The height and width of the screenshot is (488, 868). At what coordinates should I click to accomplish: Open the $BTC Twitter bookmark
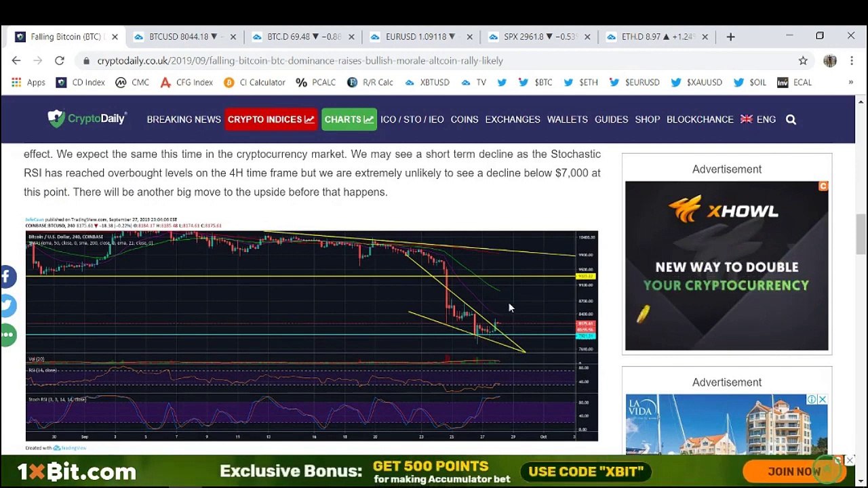click(535, 83)
